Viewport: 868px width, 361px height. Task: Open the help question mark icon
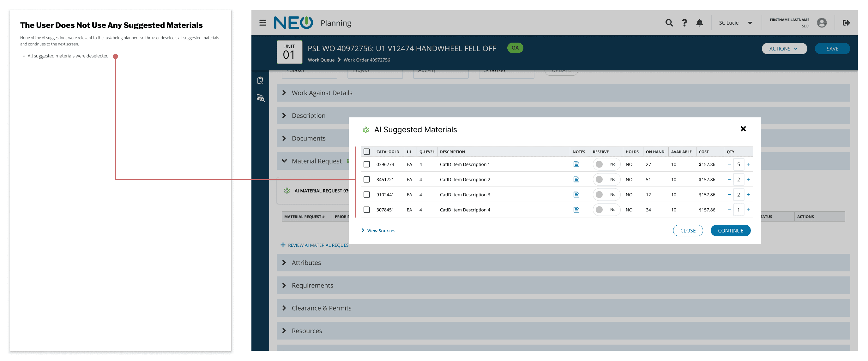click(684, 23)
